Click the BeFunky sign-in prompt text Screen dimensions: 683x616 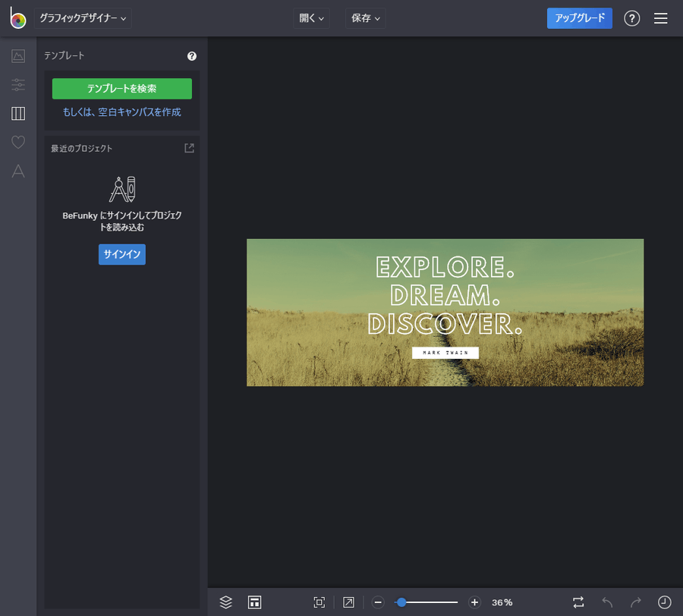(122, 222)
